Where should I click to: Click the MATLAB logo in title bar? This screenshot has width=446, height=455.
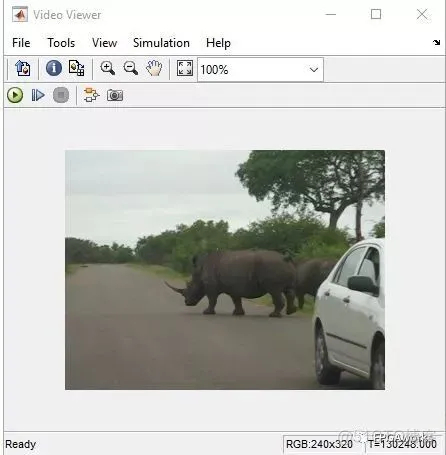click(20, 14)
